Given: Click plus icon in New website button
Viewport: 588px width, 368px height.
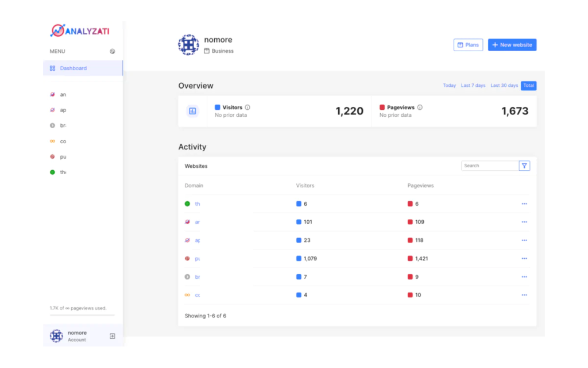Looking at the screenshot, I should [495, 45].
